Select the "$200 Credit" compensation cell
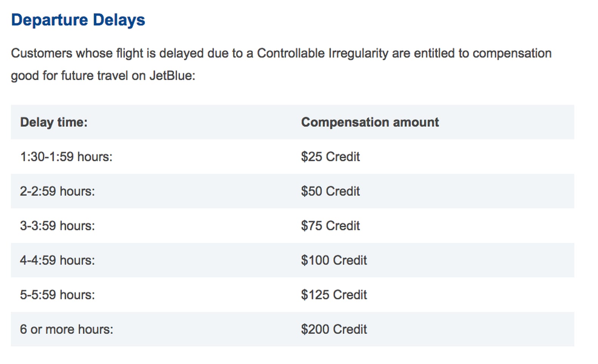 [334, 329]
